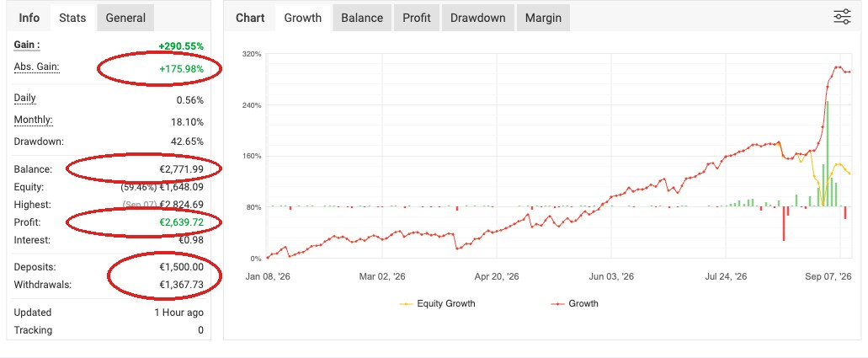868x358 pixels.
Task: Click the Jun 03, '26 axis date
Action: 611,276
